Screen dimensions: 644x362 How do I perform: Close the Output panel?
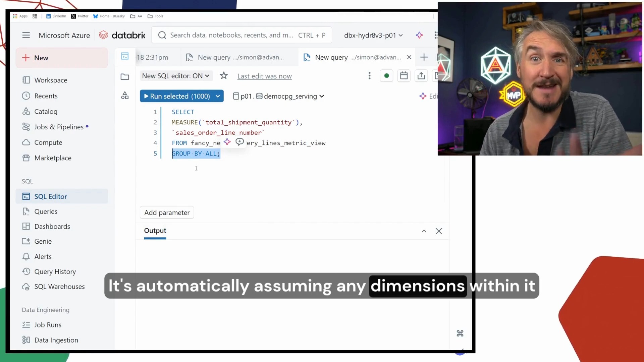(439, 231)
